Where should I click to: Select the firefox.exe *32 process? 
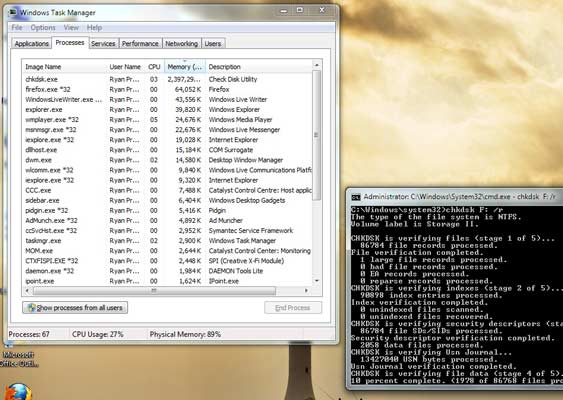[167, 89]
